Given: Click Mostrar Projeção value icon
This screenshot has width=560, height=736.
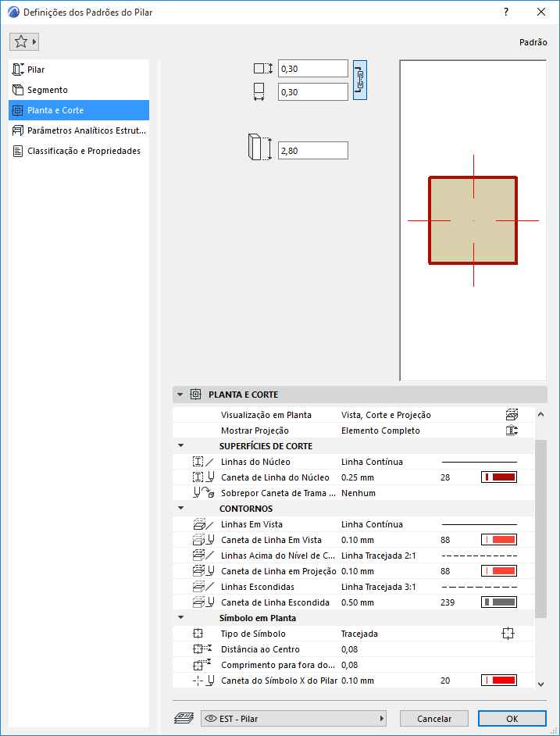Looking at the screenshot, I should pyautogui.click(x=512, y=431).
